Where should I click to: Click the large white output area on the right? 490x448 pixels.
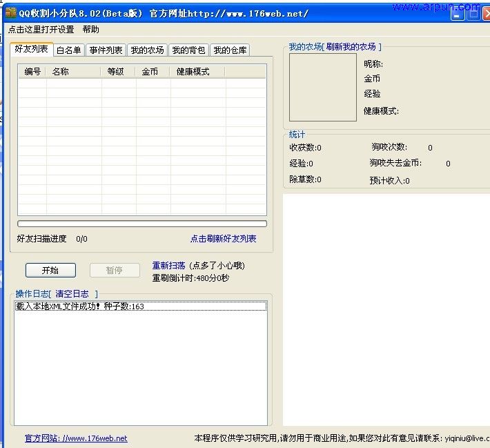click(x=386, y=309)
